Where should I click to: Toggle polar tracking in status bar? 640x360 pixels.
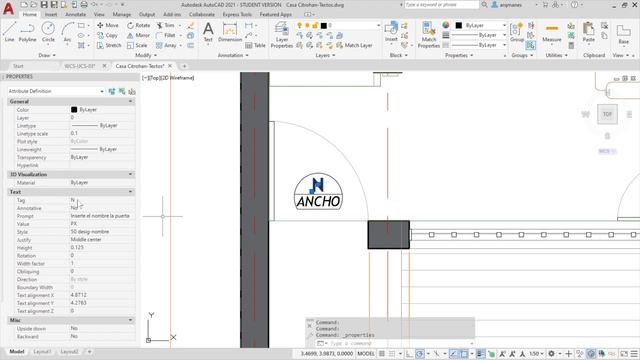(x=420, y=353)
